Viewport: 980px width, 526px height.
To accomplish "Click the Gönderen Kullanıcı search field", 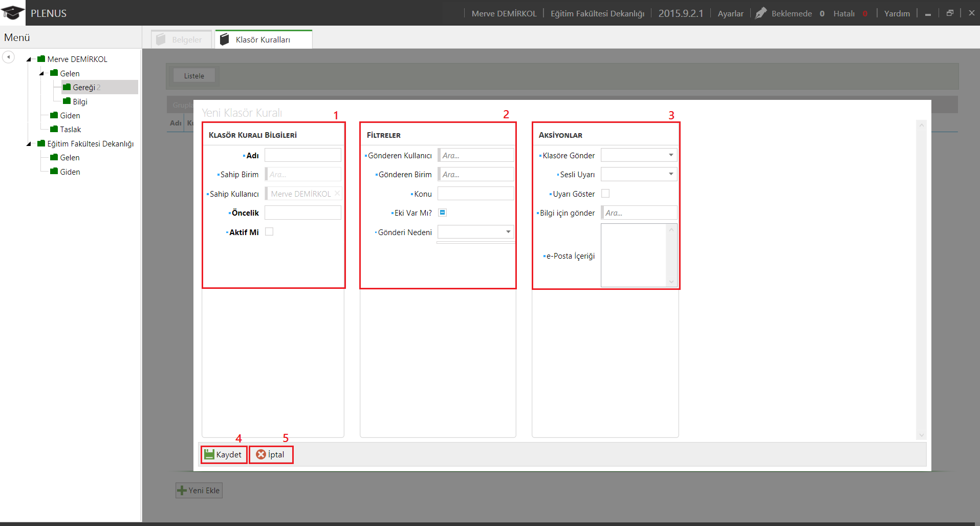I will (x=476, y=155).
